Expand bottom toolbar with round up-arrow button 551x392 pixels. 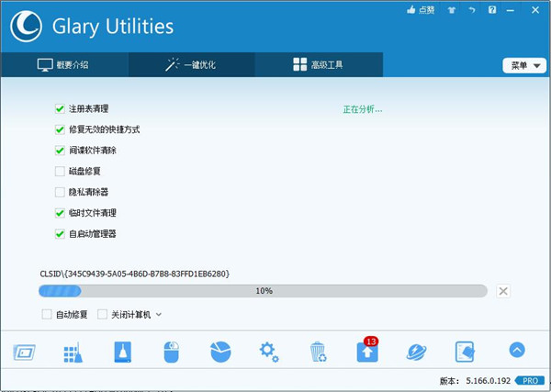pos(516,351)
